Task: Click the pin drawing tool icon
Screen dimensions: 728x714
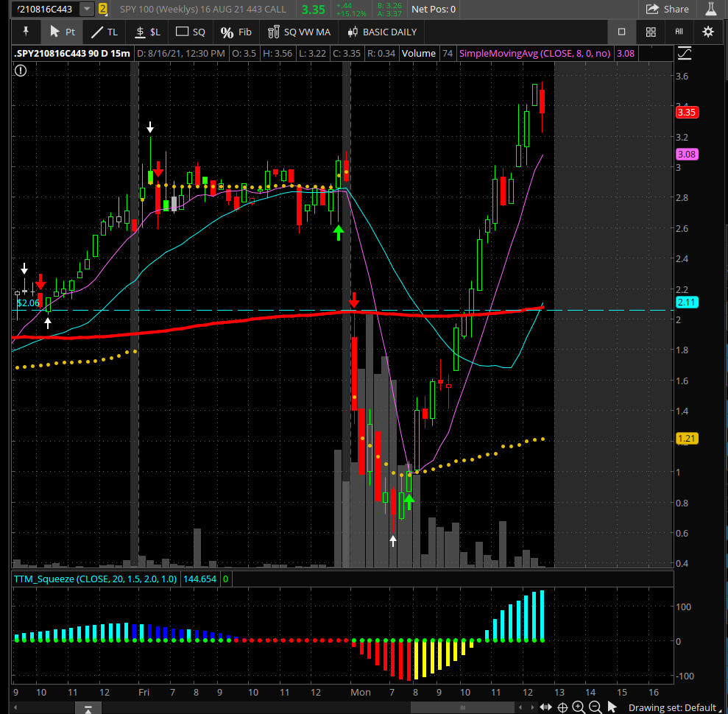Action: tap(26, 32)
